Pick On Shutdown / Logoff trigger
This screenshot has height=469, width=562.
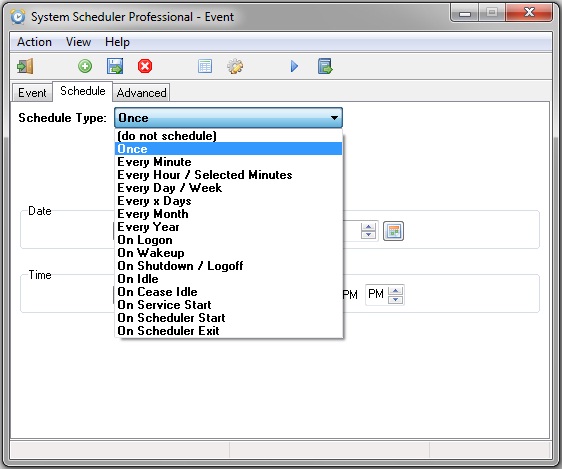click(x=229, y=266)
